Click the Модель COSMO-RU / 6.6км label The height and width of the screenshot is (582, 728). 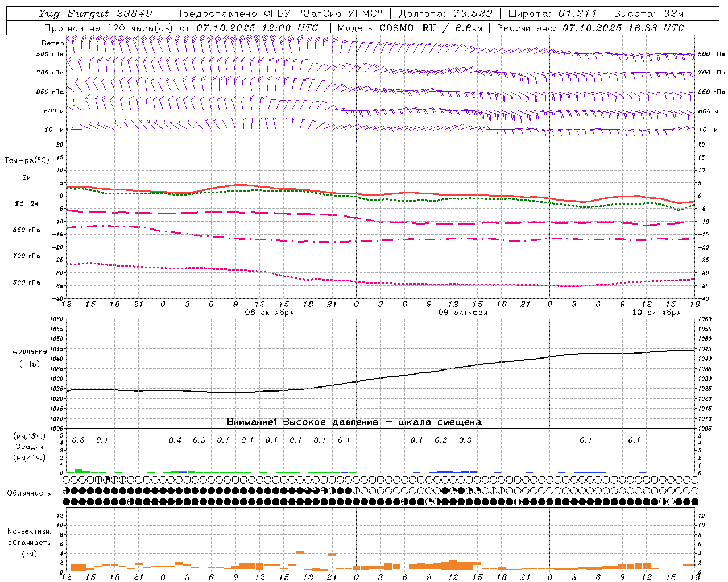point(409,28)
